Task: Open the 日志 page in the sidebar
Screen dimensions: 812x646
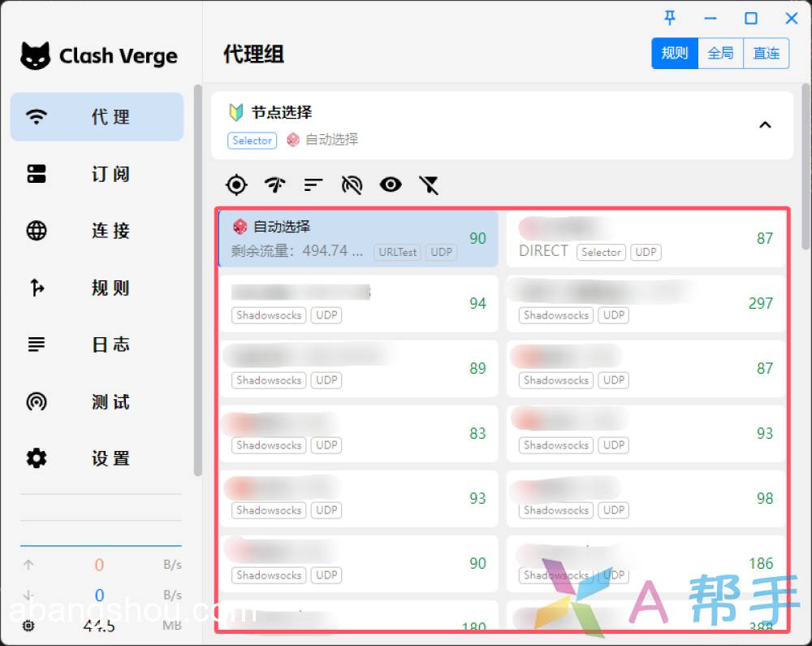Action: (x=97, y=345)
